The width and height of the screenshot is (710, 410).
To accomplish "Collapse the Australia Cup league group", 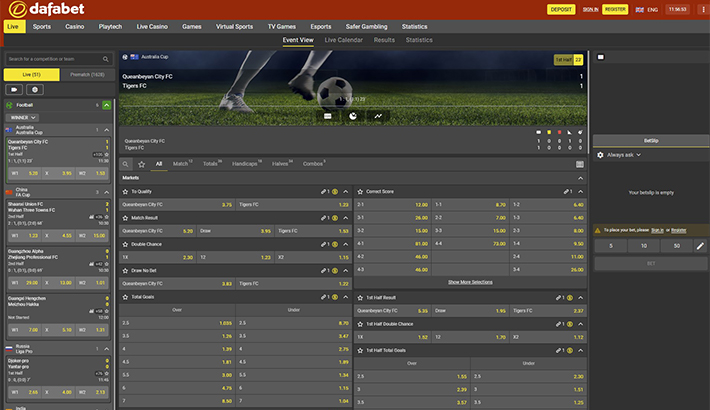I will click(106, 130).
